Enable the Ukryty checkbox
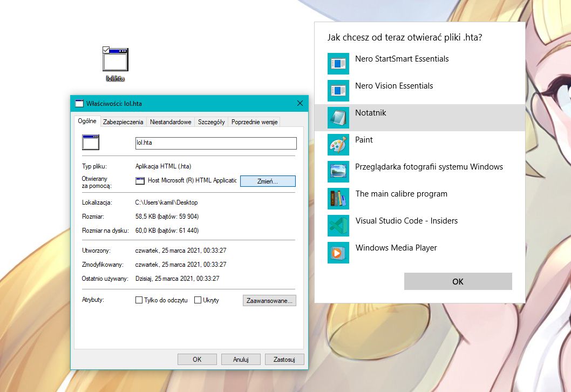 coord(198,300)
